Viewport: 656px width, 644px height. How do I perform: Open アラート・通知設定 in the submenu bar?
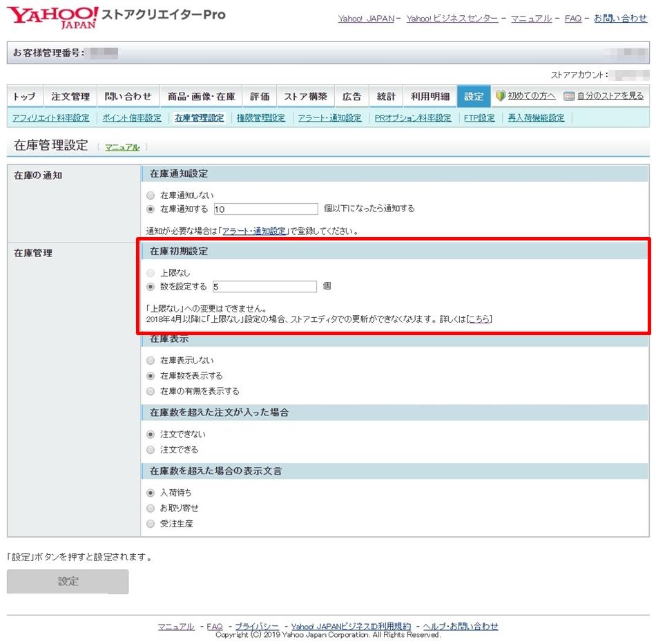tap(329, 118)
